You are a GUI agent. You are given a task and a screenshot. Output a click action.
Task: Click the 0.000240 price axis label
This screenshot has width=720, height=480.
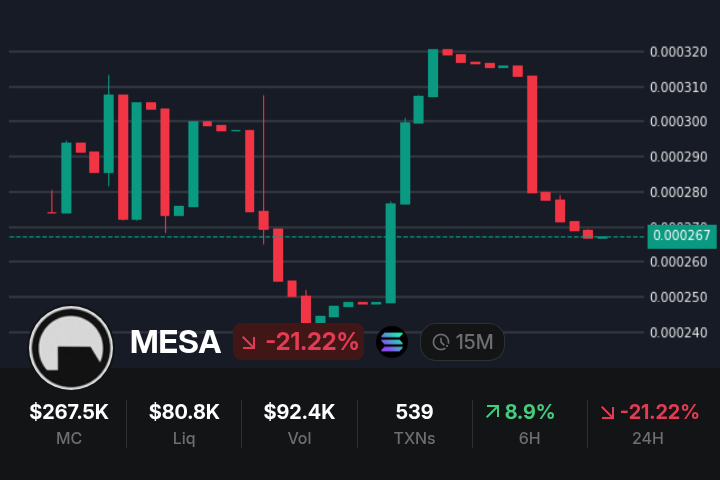[678, 332]
